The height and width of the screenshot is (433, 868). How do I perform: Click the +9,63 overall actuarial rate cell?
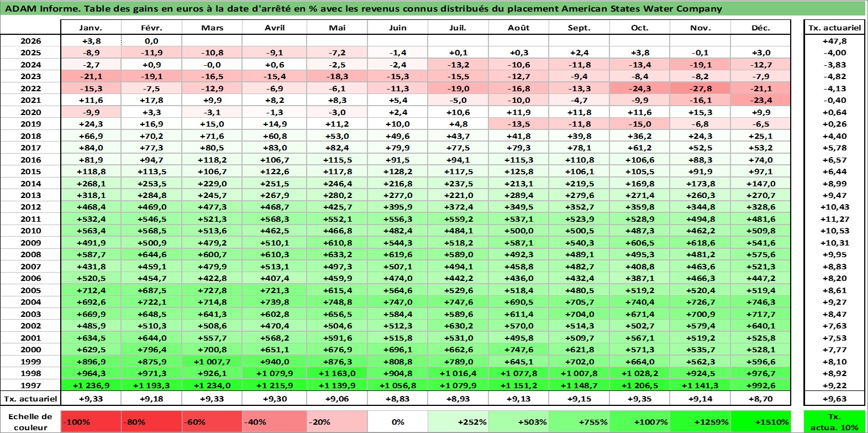pyautogui.click(x=834, y=399)
